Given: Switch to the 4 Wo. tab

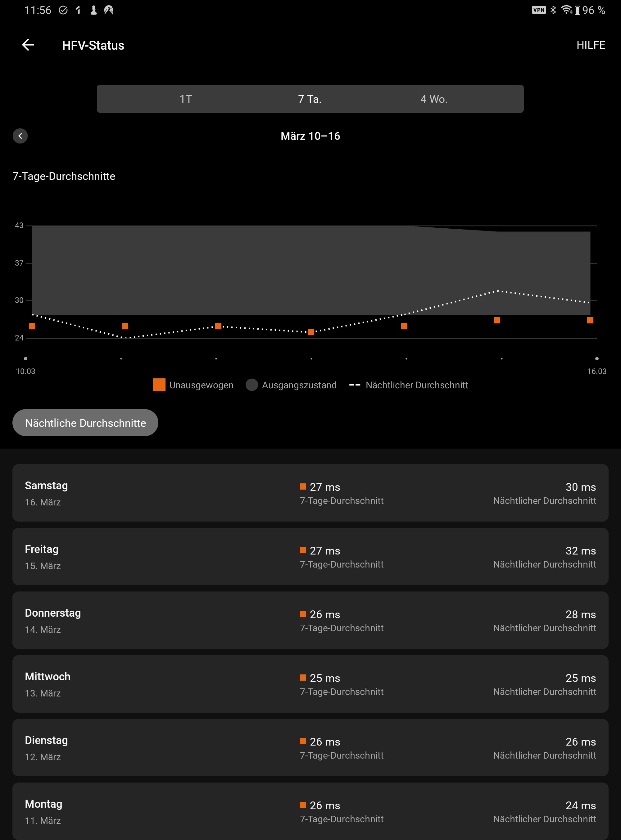Looking at the screenshot, I should point(434,99).
